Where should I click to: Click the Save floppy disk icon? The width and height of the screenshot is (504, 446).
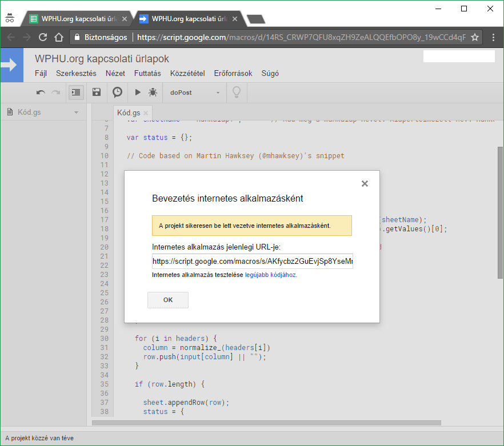[x=97, y=92]
